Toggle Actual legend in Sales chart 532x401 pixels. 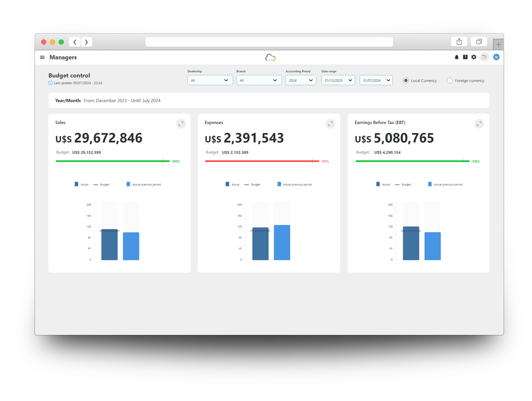coord(82,185)
